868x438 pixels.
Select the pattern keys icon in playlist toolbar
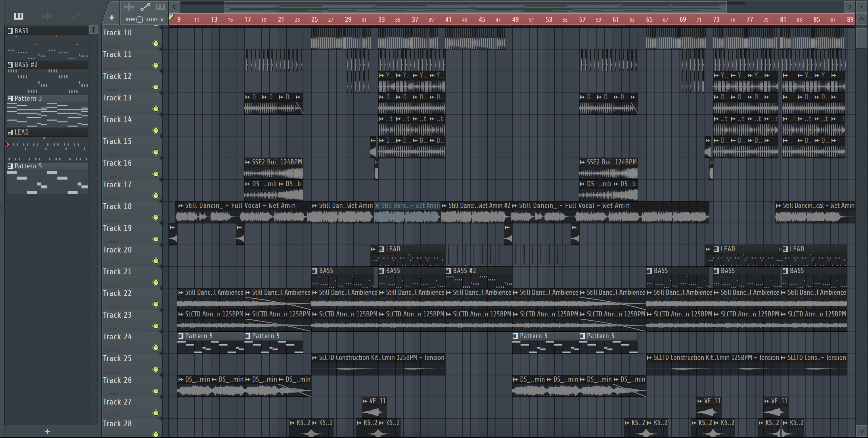[160, 6]
